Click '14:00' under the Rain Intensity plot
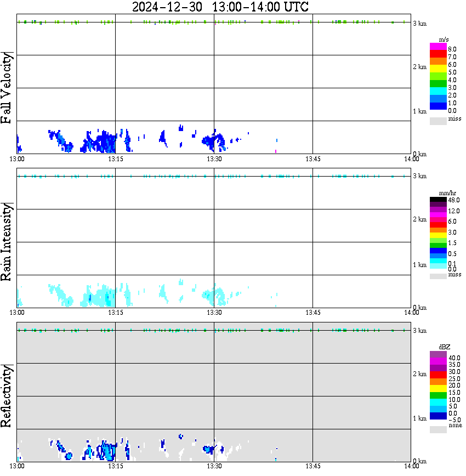466x476 pixels. (412, 313)
